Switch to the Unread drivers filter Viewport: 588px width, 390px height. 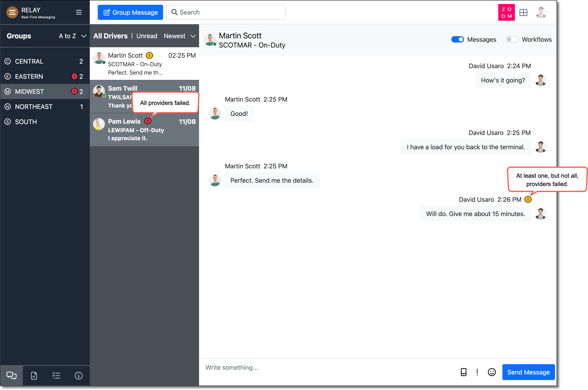point(147,36)
